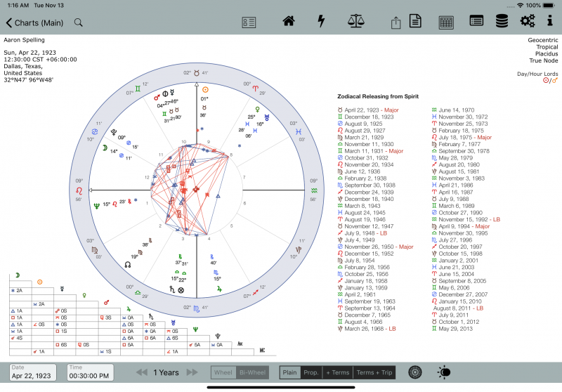Viewport: 562px width, 392px height.
Task: Tap the sun/moon day-night icon
Action: (x=444, y=372)
